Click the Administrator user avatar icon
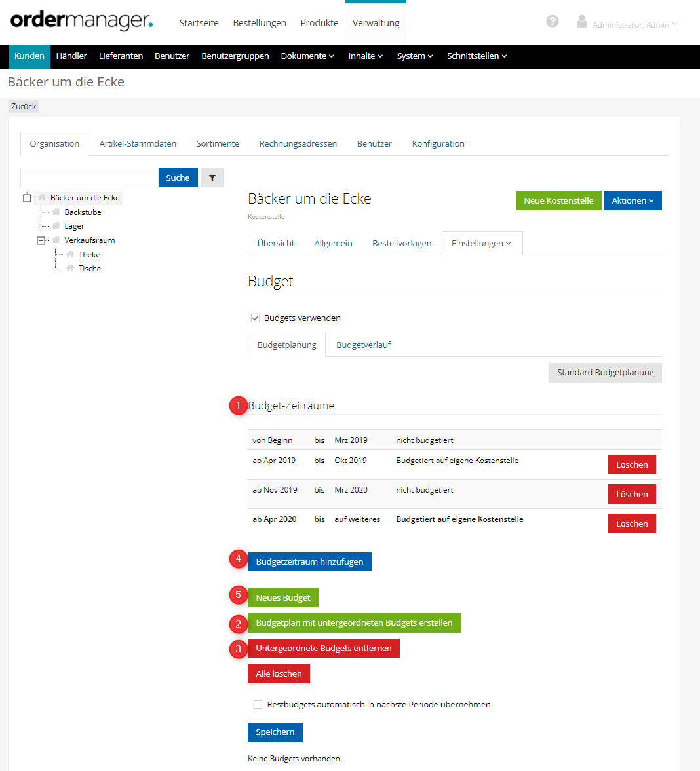This screenshot has width=700, height=771. [581, 22]
